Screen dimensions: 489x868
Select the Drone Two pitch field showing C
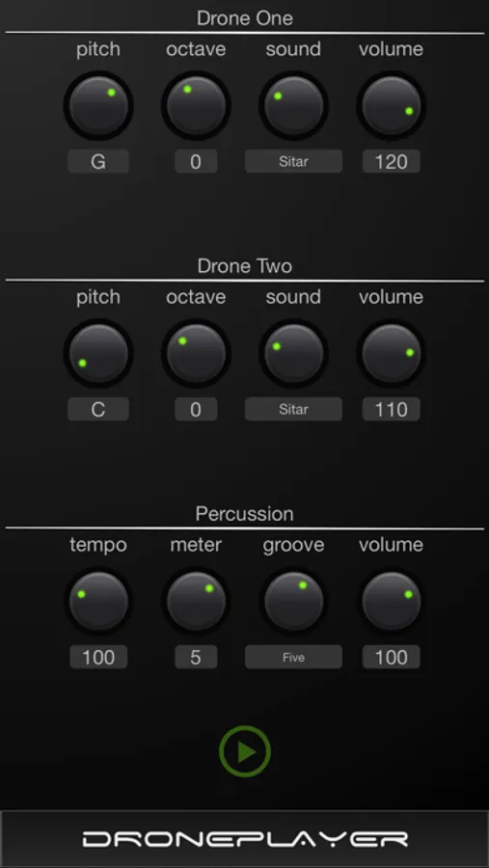coord(98,410)
